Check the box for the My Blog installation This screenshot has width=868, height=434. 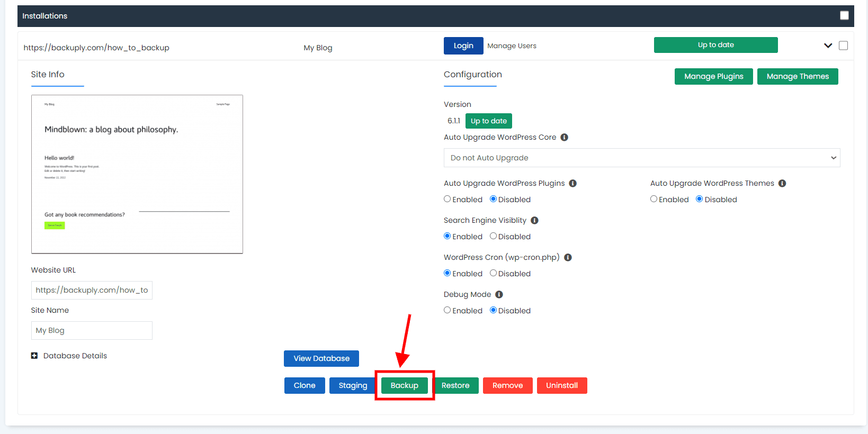(x=843, y=46)
